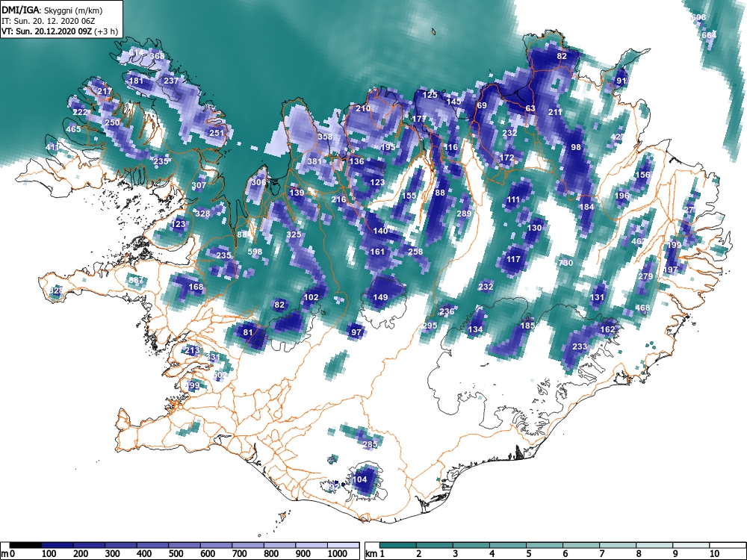Click the 306 visibility value

[x=258, y=182]
